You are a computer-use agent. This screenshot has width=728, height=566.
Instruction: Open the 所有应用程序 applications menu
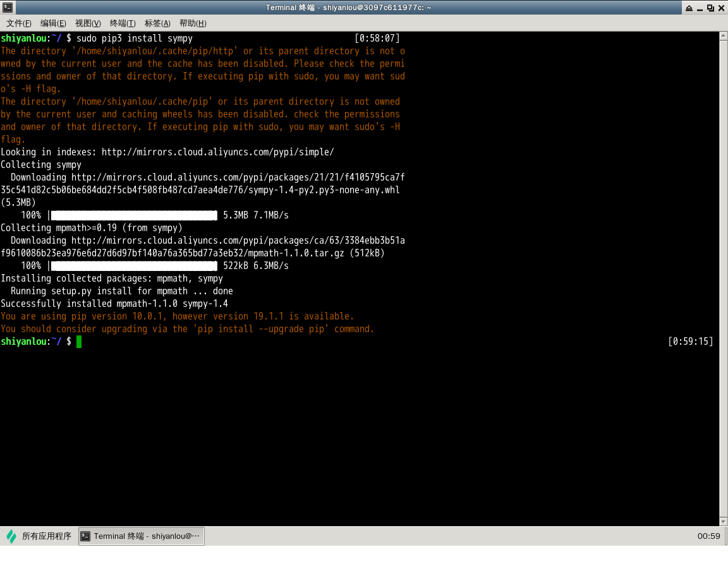[39, 536]
